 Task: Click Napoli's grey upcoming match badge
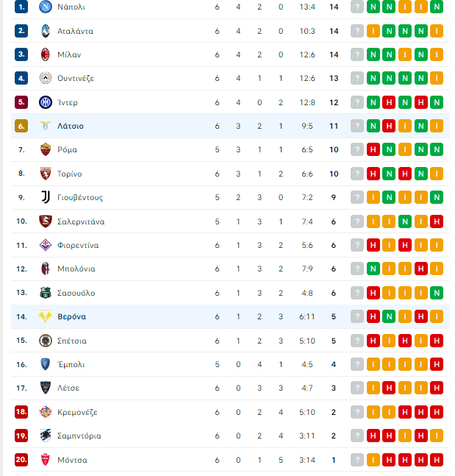[357, 7]
